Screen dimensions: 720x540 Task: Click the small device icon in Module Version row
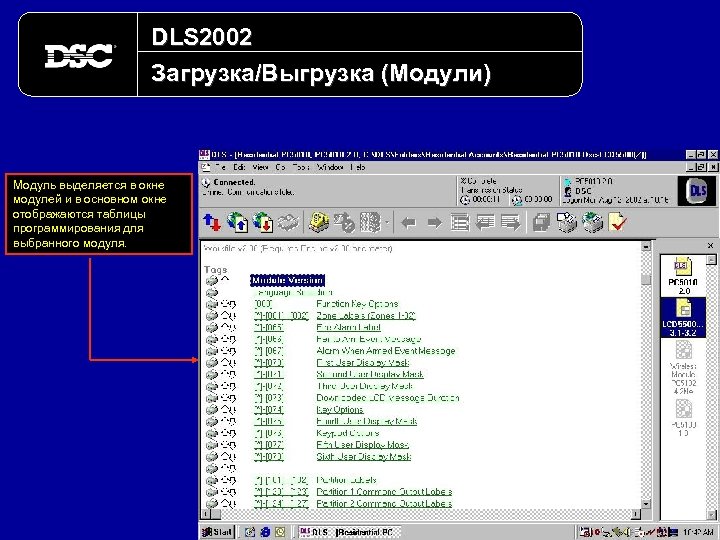point(212,280)
